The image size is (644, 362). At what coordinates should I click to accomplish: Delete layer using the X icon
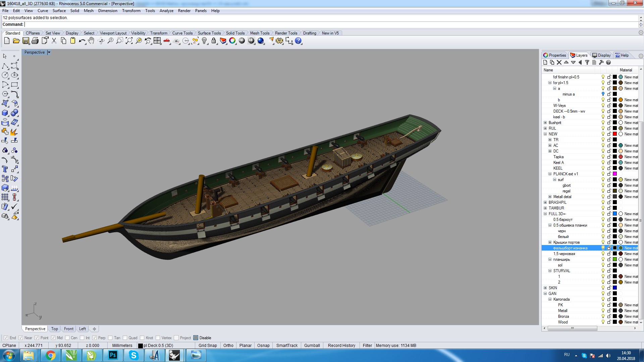[x=559, y=62]
